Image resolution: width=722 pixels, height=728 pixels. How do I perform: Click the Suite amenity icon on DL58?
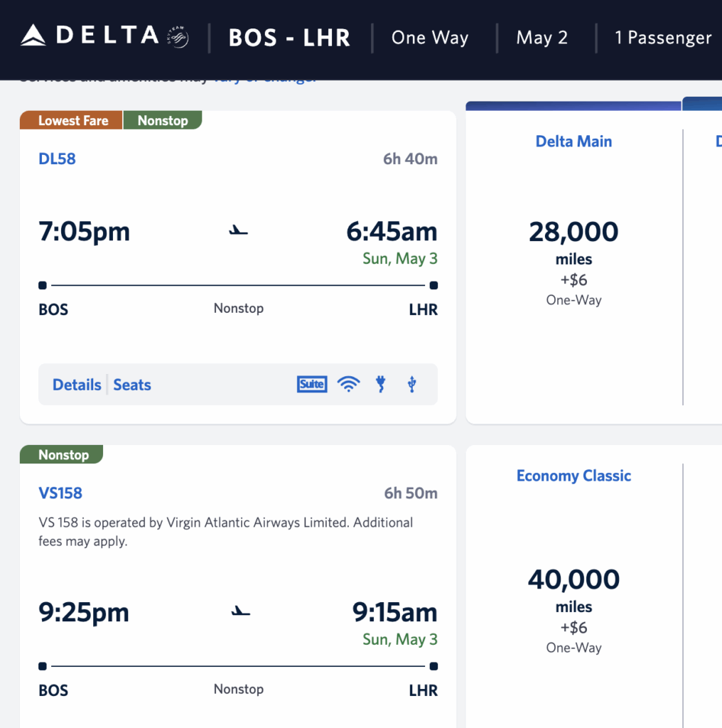[x=312, y=385]
